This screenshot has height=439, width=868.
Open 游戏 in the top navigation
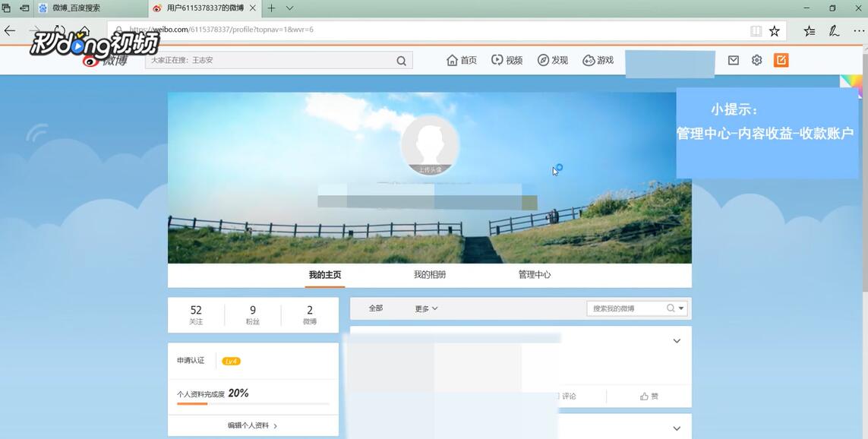pos(598,60)
